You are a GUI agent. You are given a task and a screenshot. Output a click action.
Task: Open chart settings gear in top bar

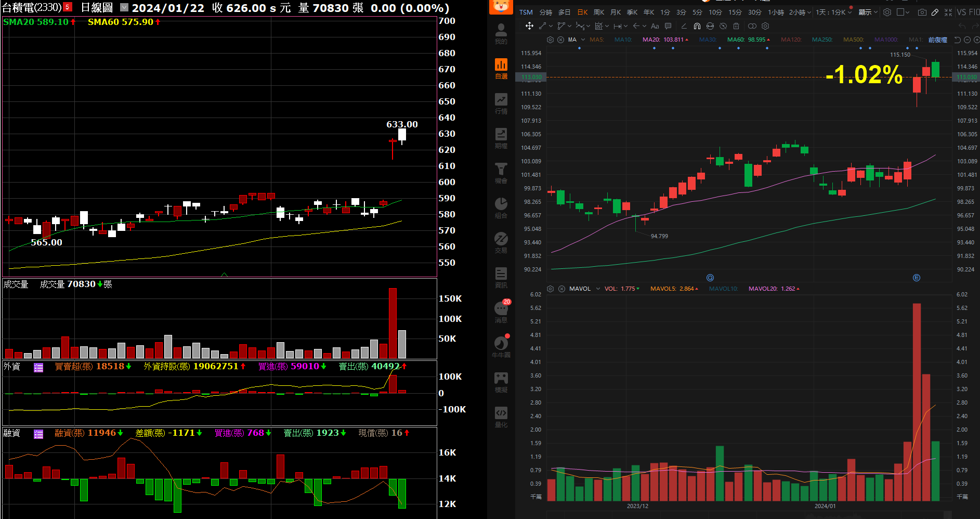click(x=887, y=12)
